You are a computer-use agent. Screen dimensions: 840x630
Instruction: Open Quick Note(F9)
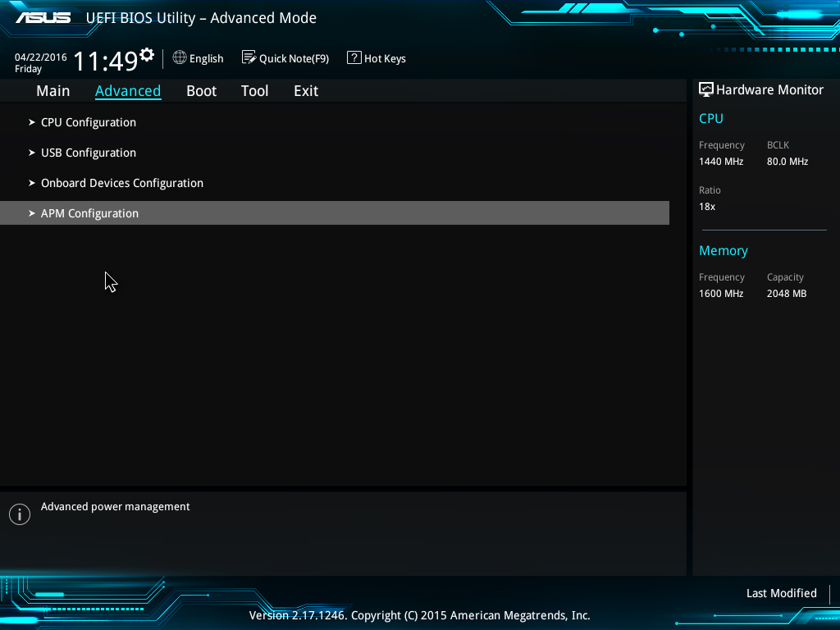[294, 58]
